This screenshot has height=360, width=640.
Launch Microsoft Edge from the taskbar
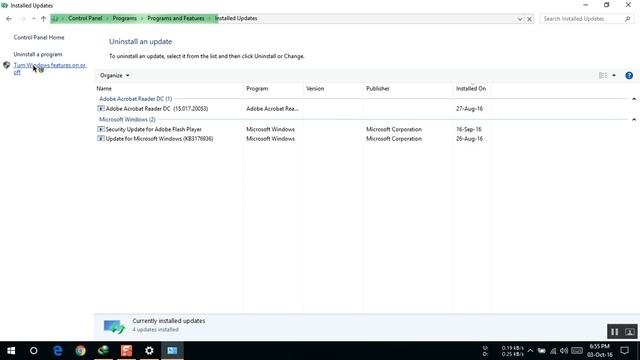tap(58, 351)
